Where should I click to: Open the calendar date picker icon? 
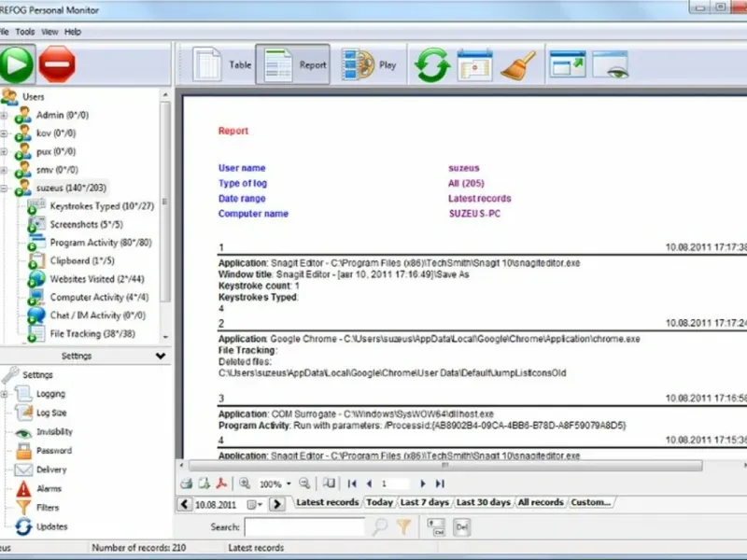pyautogui.click(x=474, y=64)
